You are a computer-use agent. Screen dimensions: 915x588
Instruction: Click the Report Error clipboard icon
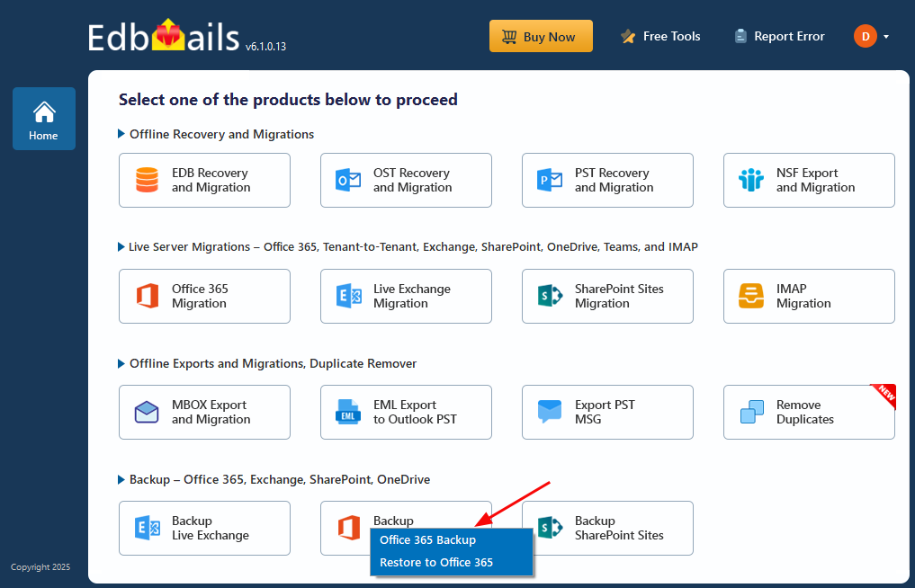(740, 36)
